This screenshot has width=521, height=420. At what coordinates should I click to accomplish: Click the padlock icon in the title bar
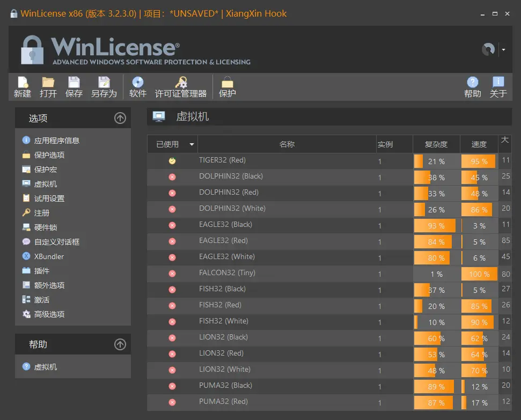pyautogui.click(x=13, y=13)
